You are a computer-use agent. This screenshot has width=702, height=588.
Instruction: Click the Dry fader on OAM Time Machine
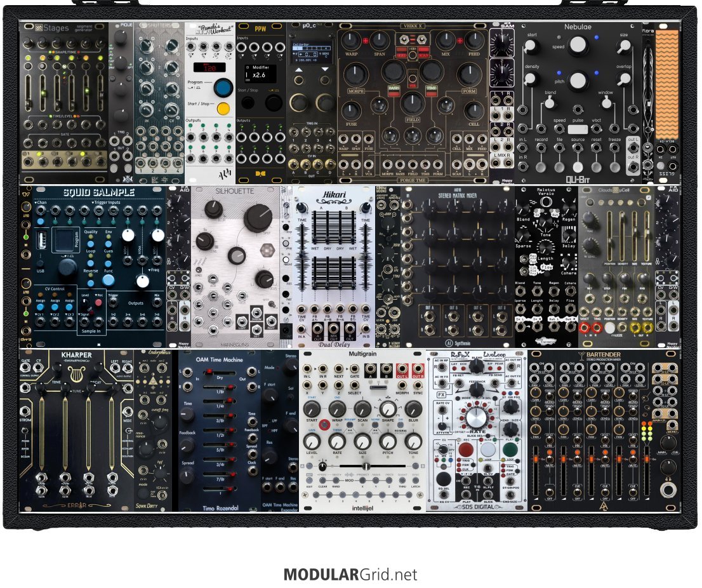coord(220,372)
